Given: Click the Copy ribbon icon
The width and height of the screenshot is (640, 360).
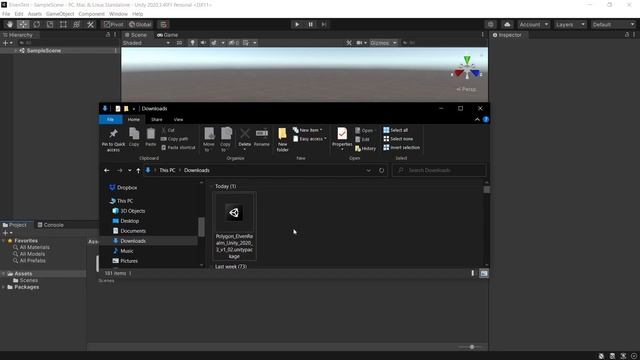Looking at the screenshot, I should (134, 137).
